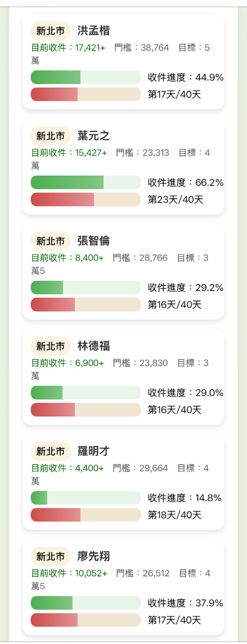Image resolution: width=247 pixels, height=644 pixels.
Task: Click the 新北市 tag on 洪孟楷's card
Action: tap(50, 31)
